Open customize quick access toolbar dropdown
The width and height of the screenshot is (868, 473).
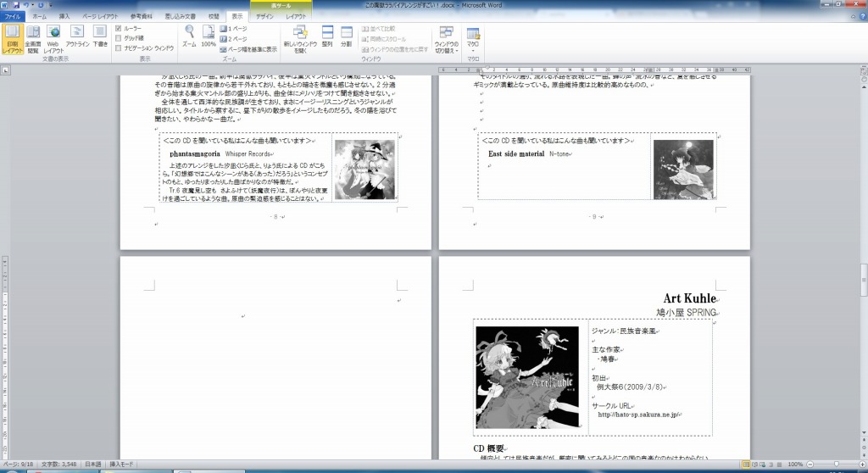[x=50, y=5]
